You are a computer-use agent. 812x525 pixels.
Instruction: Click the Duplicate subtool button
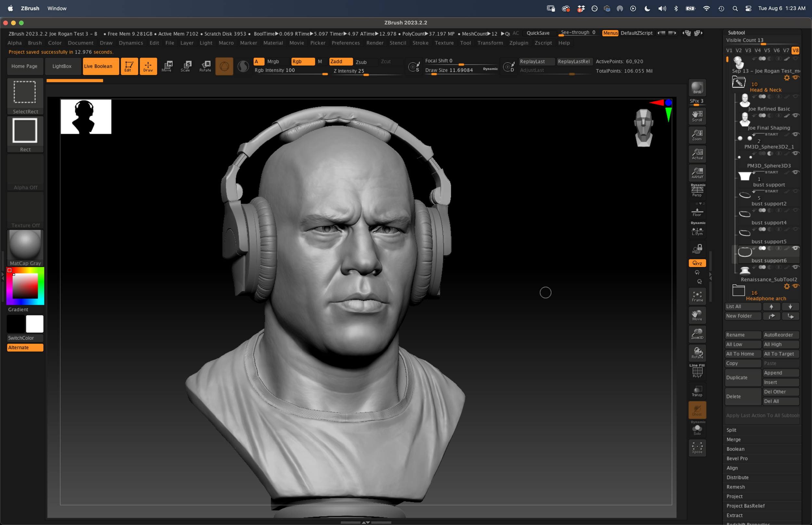(742, 378)
